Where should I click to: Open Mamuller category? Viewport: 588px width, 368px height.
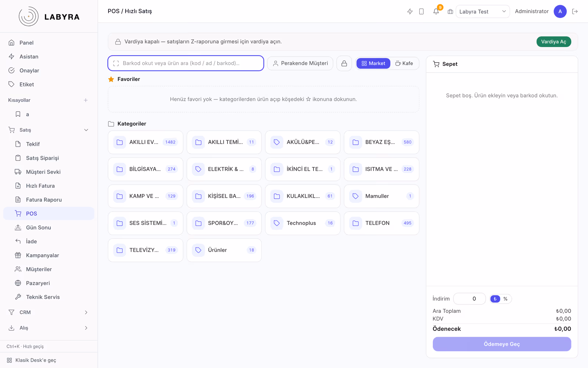click(x=381, y=196)
